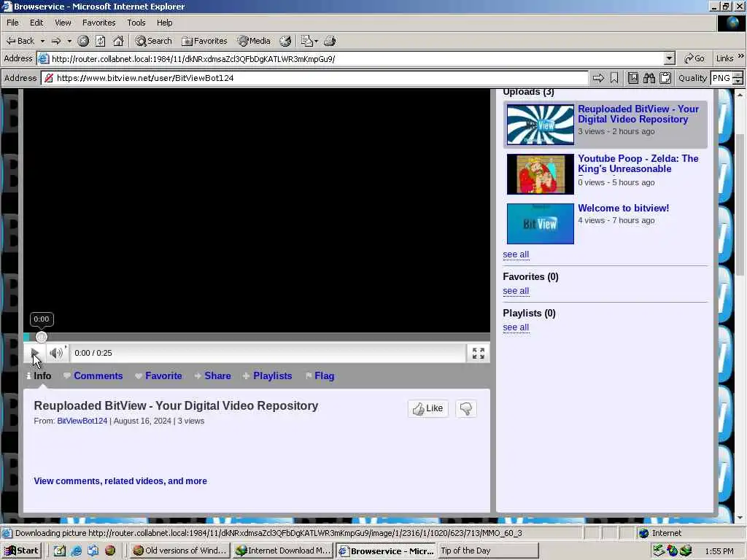
Task: Enter fullscreen with the fullscreen icon
Action: (x=479, y=354)
